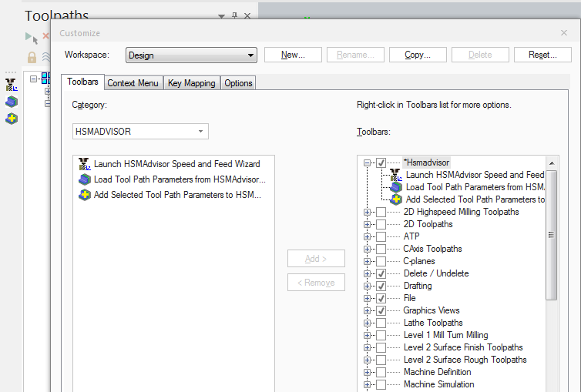Viewport: 581px width, 392px height.
Task: Switch to Context Menu tab
Action: point(133,83)
